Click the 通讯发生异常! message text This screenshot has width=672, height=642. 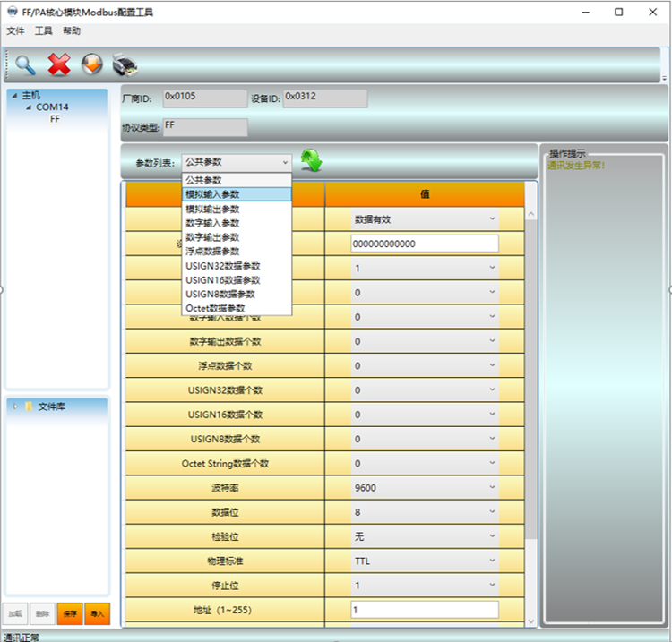[x=576, y=166]
